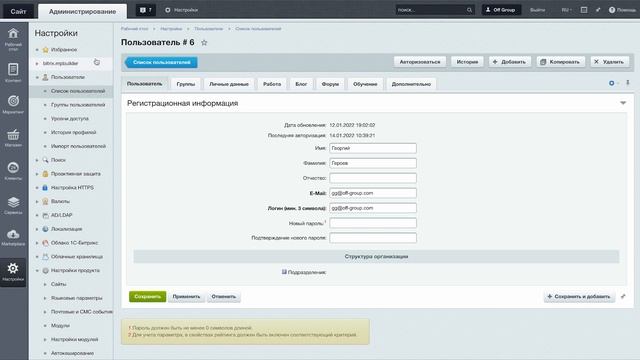The height and width of the screenshot is (360, 640).
Task: Click the Локализация globe tree icon
Action: click(45, 229)
